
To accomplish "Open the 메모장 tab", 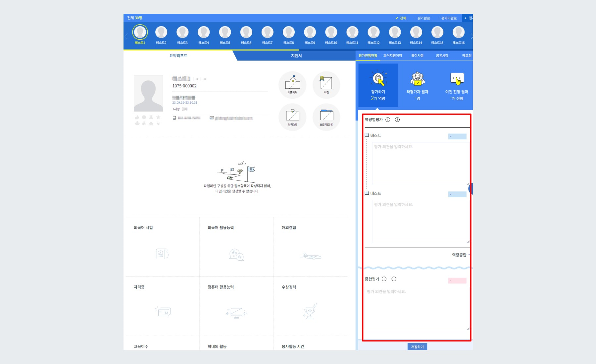I will (467, 56).
